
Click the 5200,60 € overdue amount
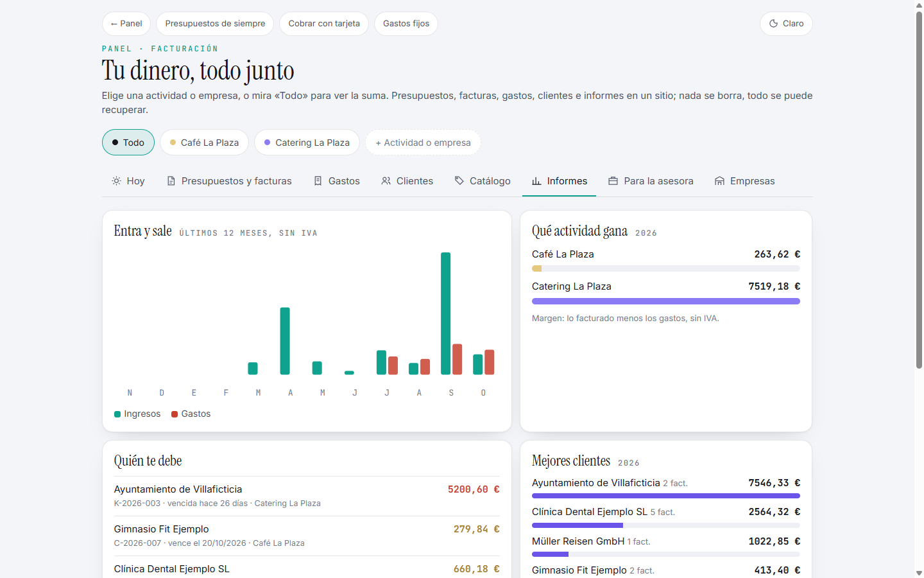(x=474, y=489)
